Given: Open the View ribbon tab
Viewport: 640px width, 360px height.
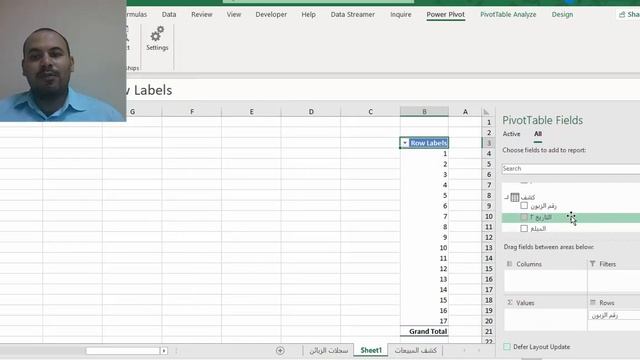Looking at the screenshot, I should tap(234, 14).
